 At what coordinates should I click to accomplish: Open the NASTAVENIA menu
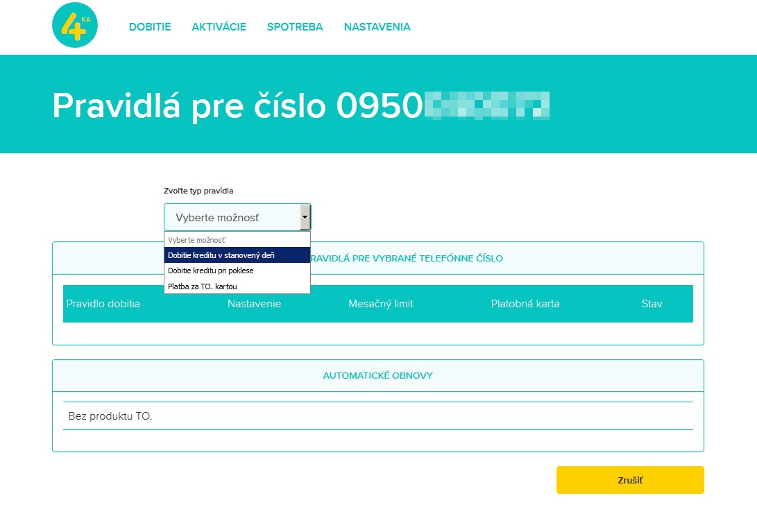[x=377, y=27]
